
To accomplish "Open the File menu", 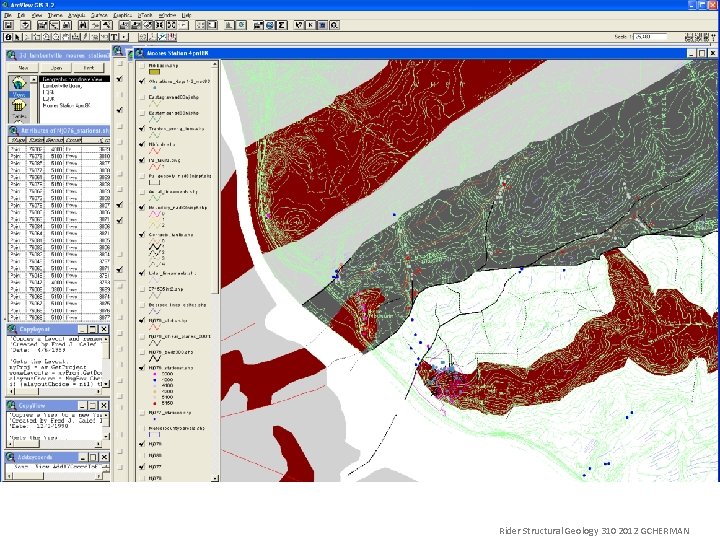I will [x=8, y=15].
